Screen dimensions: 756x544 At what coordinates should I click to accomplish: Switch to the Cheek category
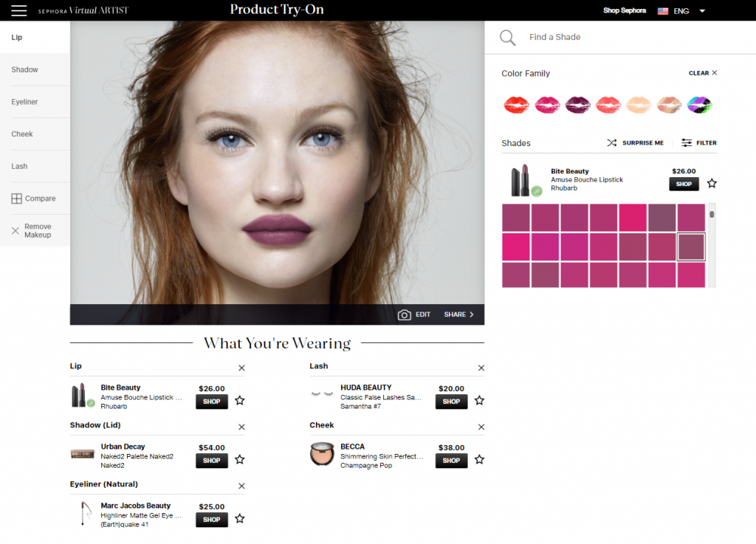tap(35, 134)
